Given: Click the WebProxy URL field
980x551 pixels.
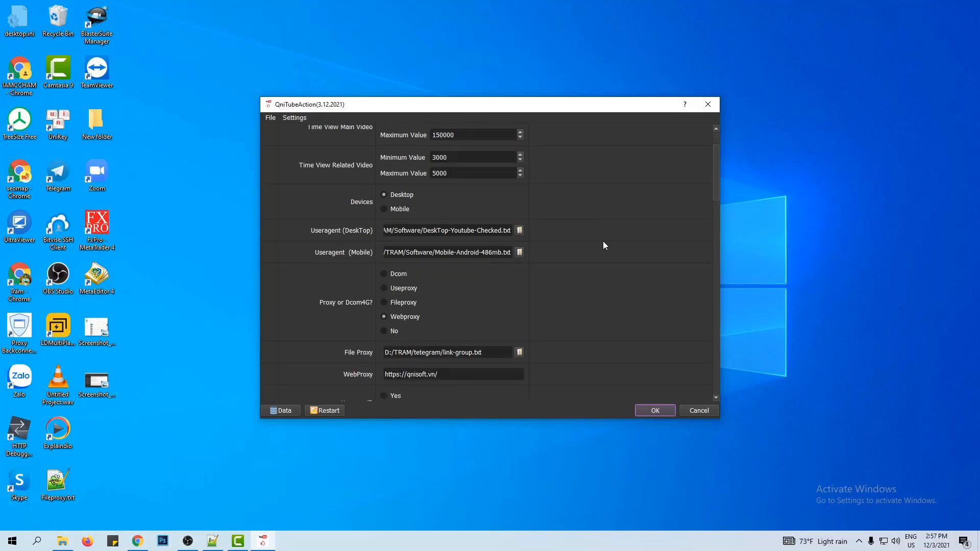Looking at the screenshot, I should click(453, 374).
